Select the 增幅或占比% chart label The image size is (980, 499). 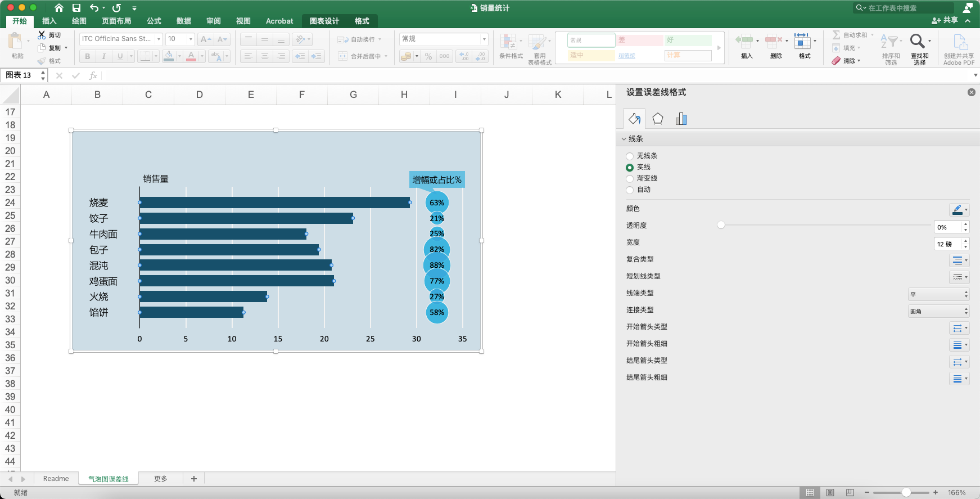(437, 179)
